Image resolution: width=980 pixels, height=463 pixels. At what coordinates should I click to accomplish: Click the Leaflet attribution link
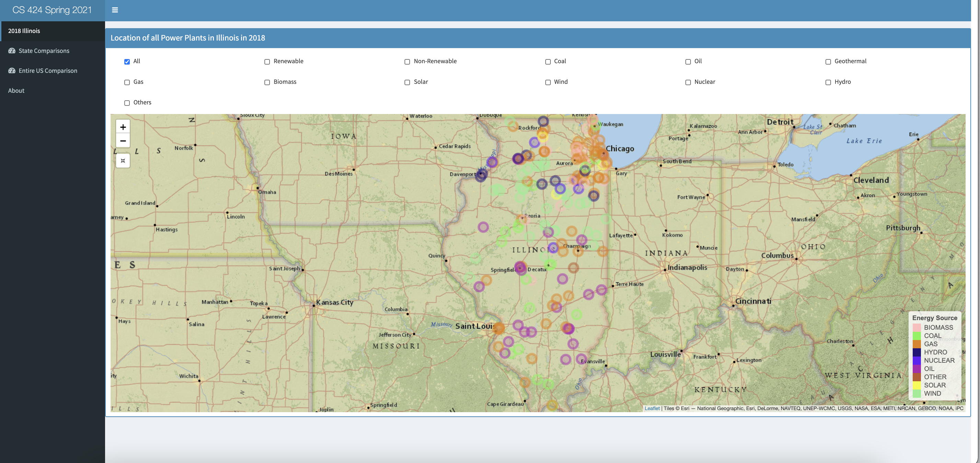click(x=652, y=408)
